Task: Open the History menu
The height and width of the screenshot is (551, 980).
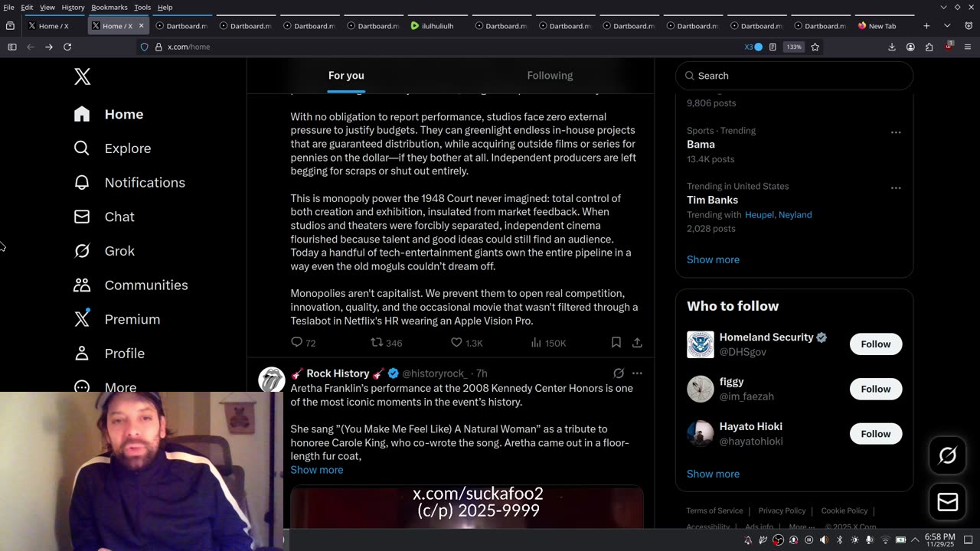Action: click(x=73, y=7)
